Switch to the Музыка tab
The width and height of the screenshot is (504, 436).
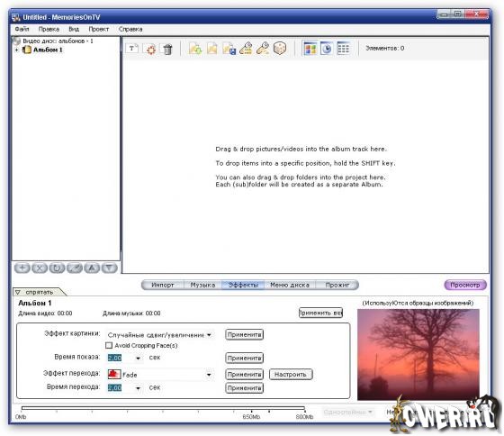point(202,285)
